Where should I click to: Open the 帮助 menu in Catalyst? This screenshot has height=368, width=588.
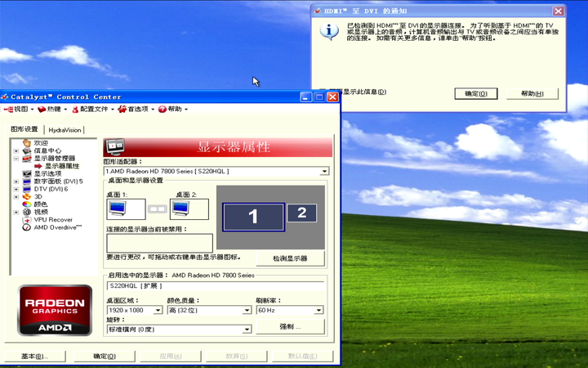[173, 110]
